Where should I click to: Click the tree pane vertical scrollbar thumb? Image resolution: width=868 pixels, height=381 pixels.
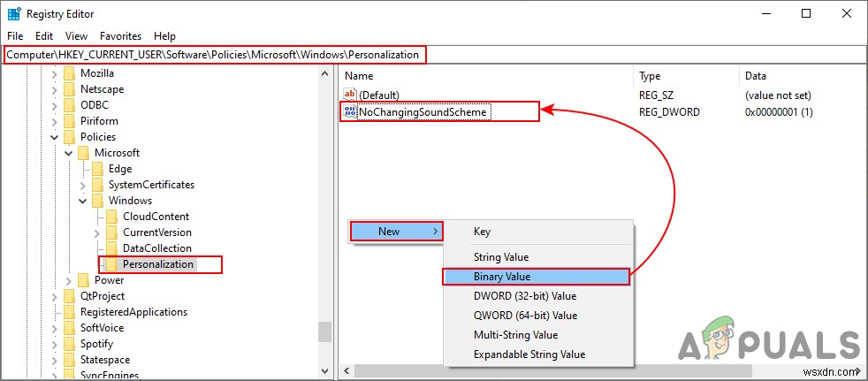coord(325,331)
